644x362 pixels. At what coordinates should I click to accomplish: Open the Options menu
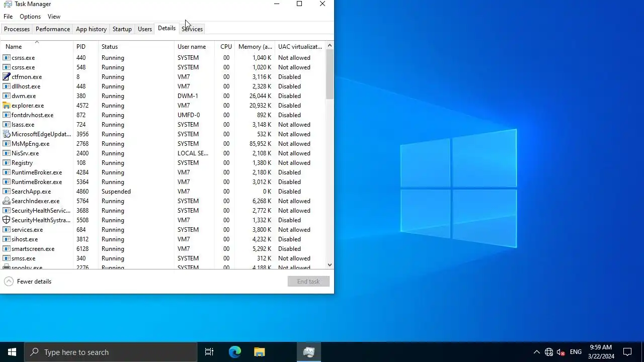[30, 17]
